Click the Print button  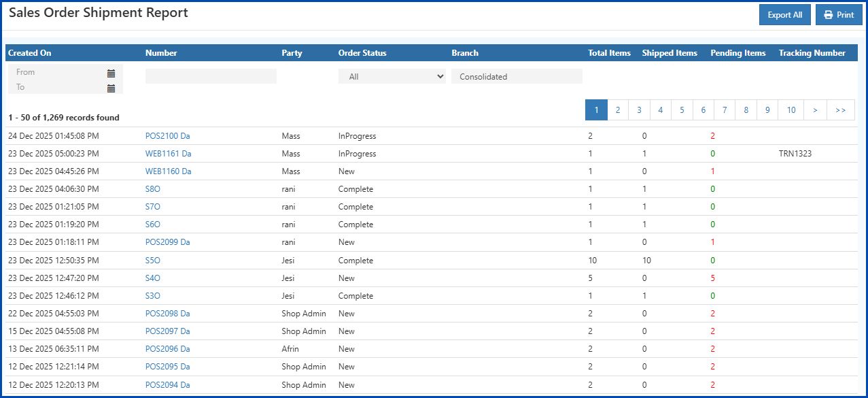[x=838, y=14]
